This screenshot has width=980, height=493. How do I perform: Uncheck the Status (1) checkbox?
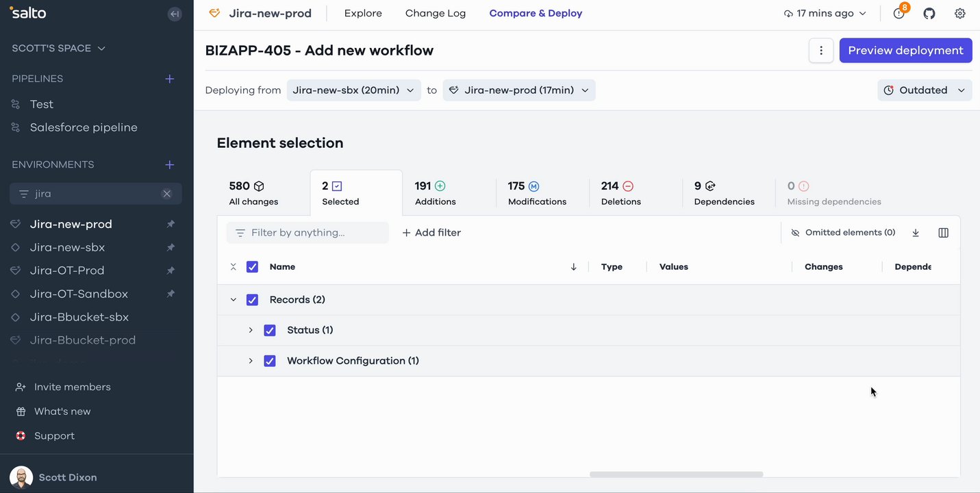coord(270,330)
